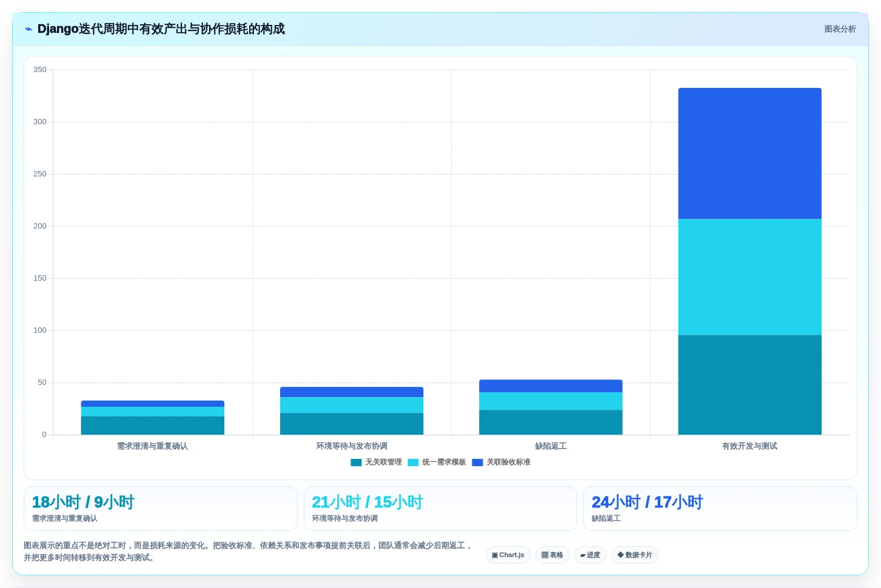Viewport: 881px width, 588px height.
Task: Click the lightning icon beside the Django title
Action: point(28,29)
